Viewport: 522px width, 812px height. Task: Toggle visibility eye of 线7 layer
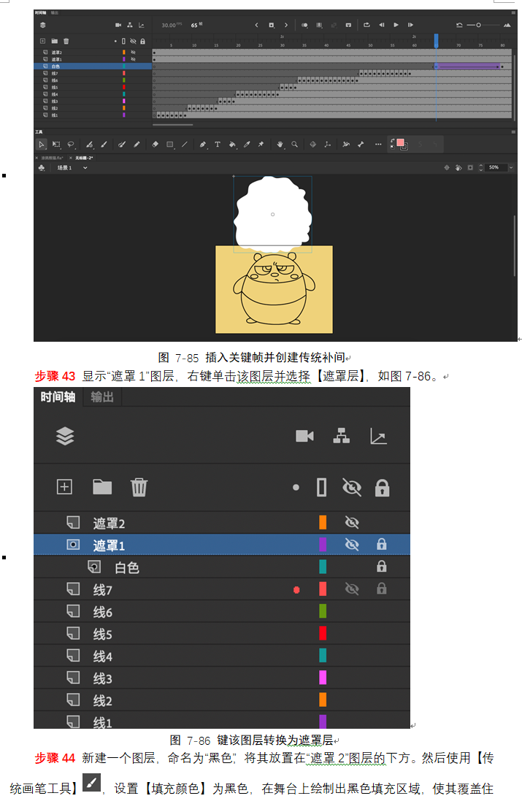pos(352,589)
